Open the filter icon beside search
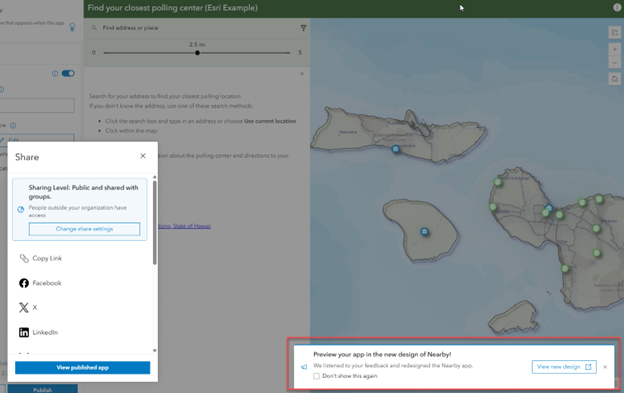624x393 pixels. 303,28
